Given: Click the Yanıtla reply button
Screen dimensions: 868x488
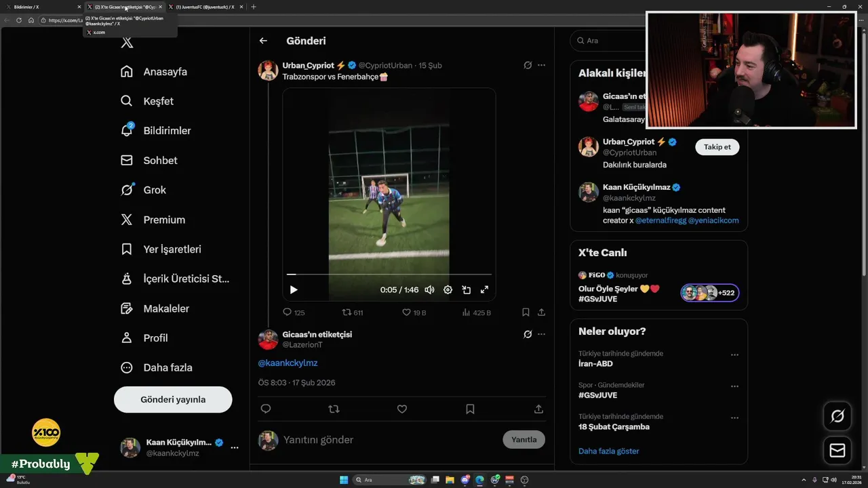Looking at the screenshot, I should point(524,439).
